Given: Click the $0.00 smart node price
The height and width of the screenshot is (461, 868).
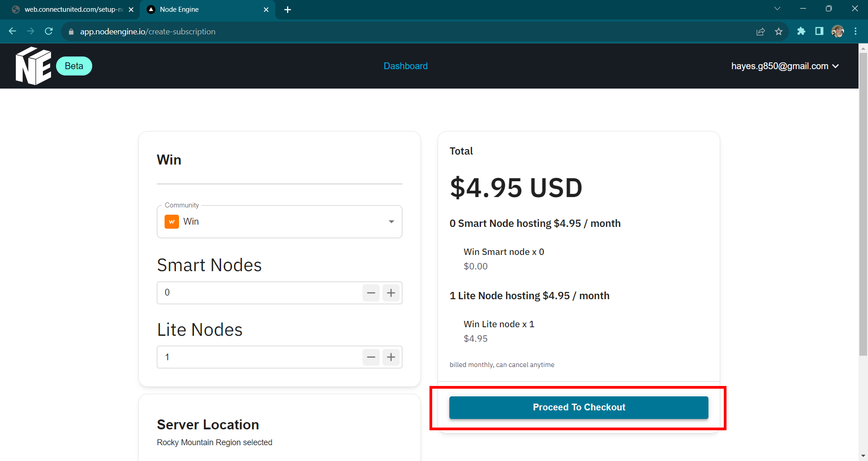Looking at the screenshot, I should coord(476,266).
